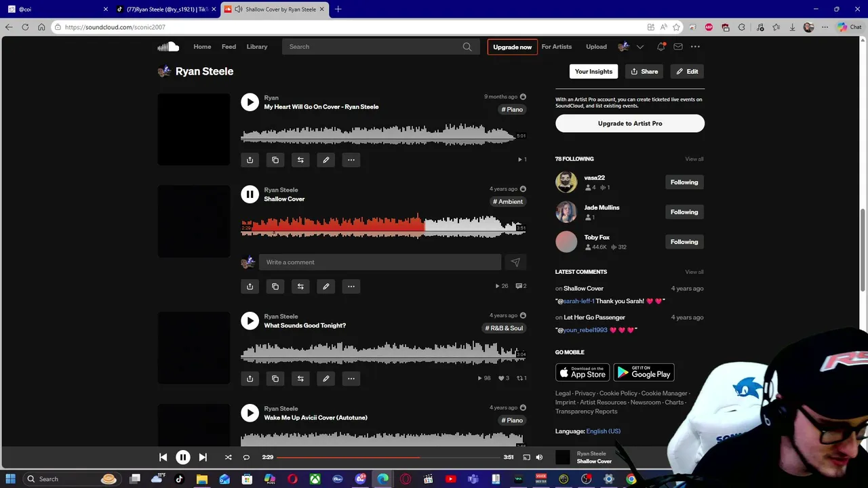Edit My Heart Will Go On track
This screenshot has height=488, width=868.
point(326,160)
